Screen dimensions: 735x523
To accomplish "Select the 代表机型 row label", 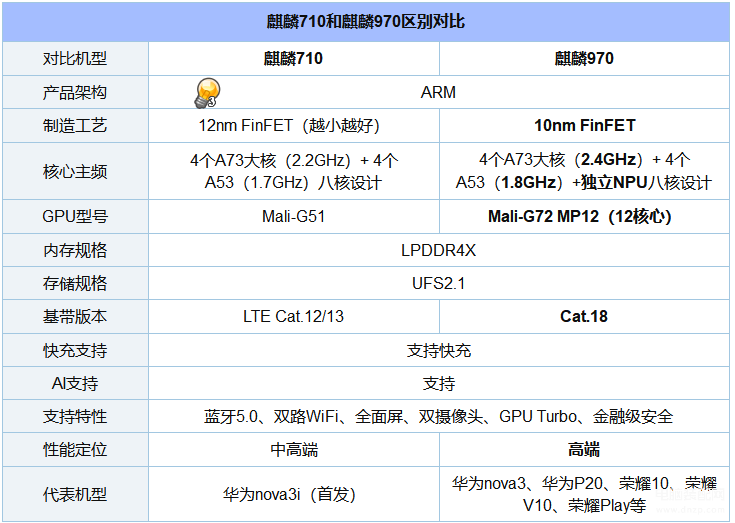I will (x=75, y=494).
